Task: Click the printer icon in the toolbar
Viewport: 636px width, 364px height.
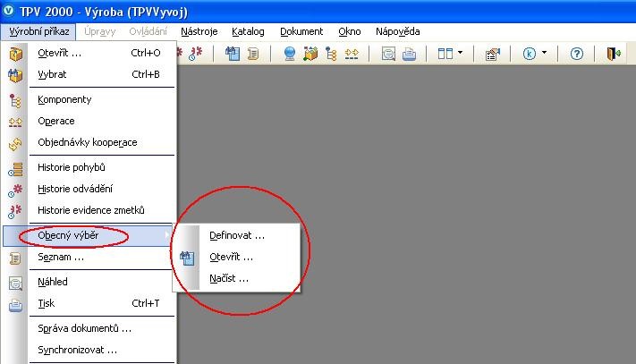Action: pos(409,54)
